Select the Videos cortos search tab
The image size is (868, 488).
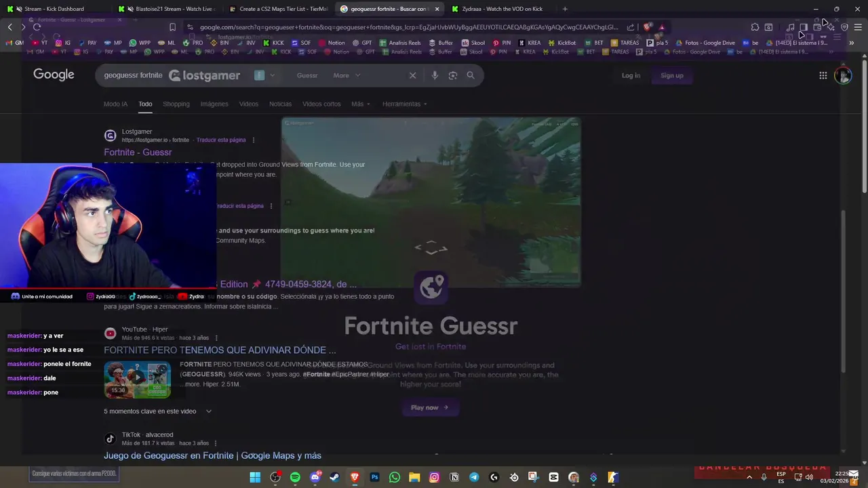click(x=321, y=104)
